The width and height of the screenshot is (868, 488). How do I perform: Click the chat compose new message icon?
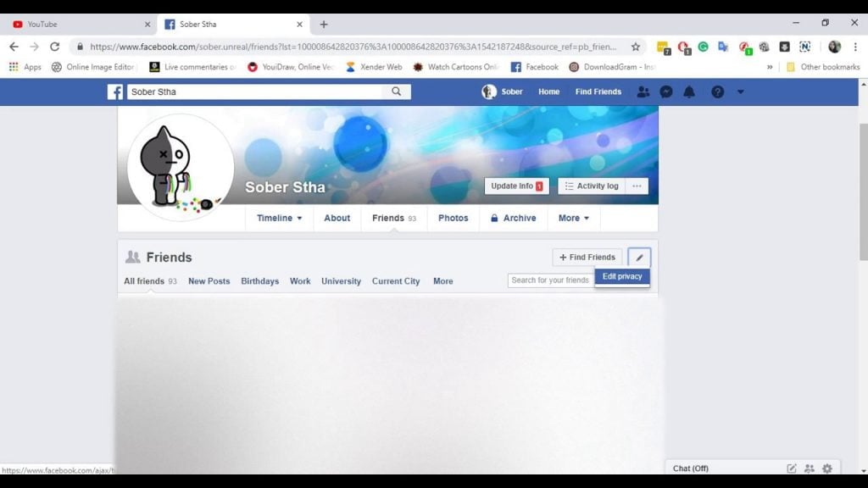792,469
